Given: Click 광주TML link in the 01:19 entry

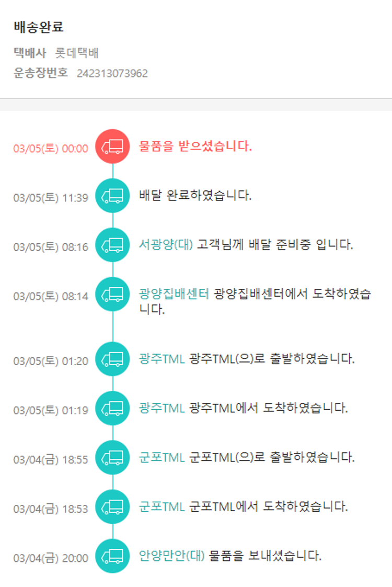Looking at the screenshot, I should tap(162, 408).
